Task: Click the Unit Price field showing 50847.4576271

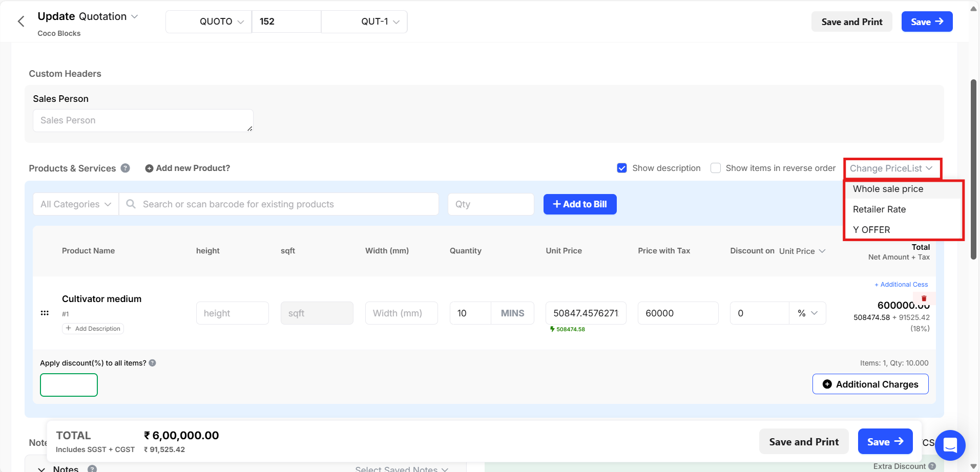Action: click(x=586, y=313)
